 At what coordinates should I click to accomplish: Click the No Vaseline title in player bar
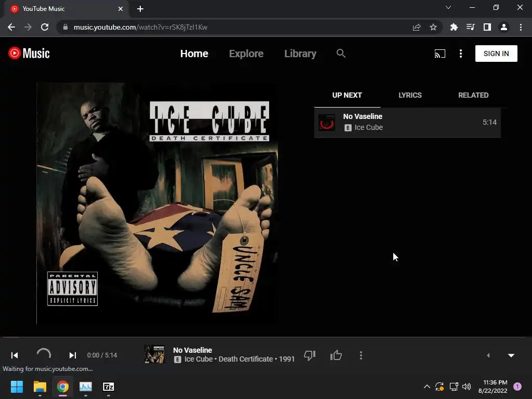pyautogui.click(x=192, y=350)
